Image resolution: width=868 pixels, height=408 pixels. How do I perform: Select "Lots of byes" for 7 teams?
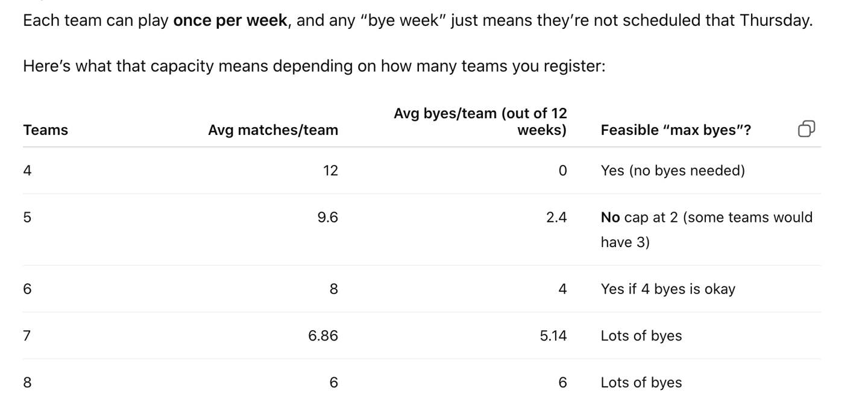(641, 336)
